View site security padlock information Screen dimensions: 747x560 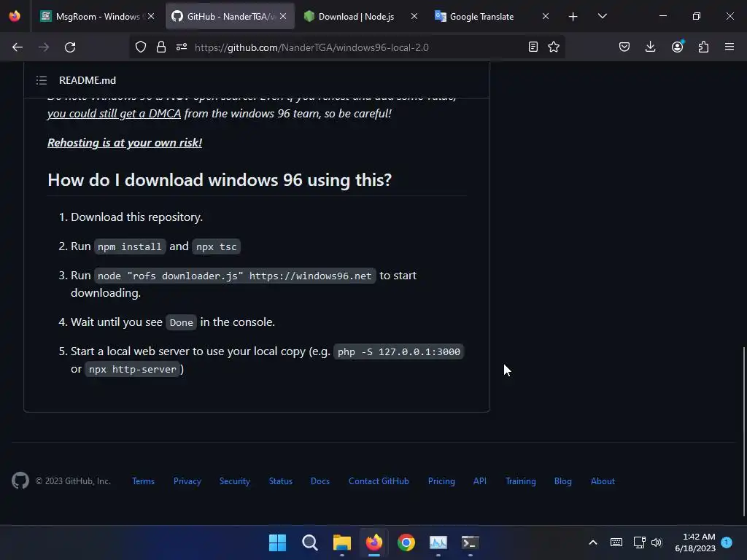click(161, 47)
